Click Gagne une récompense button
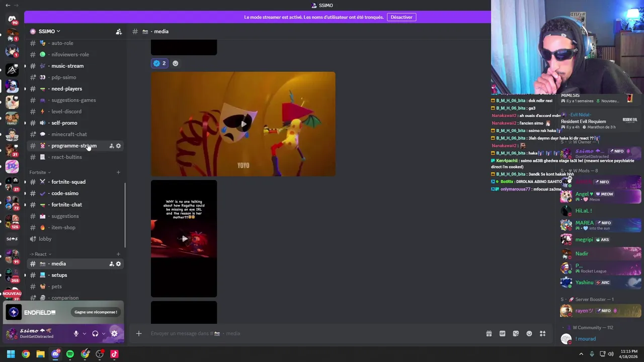Screen dimensions: 644x362 [96, 312]
